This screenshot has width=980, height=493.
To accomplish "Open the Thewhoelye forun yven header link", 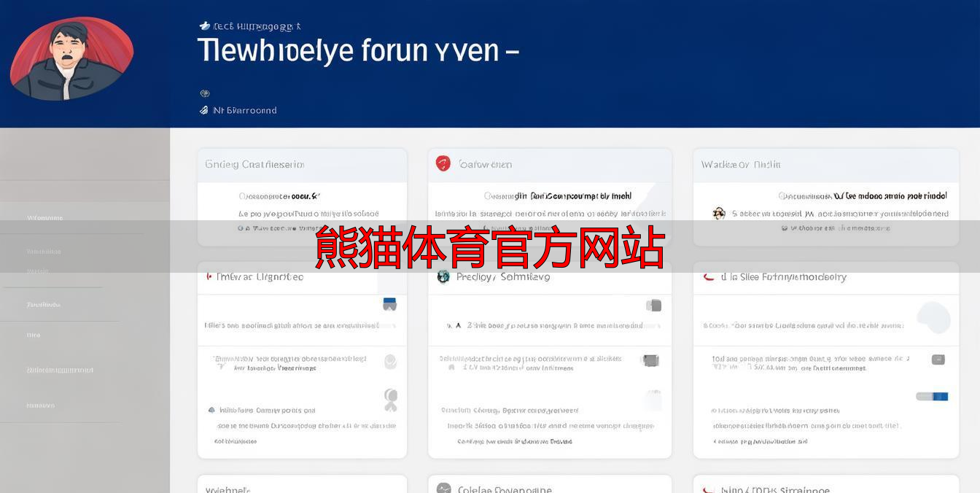I will pyautogui.click(x=358, y=50).
